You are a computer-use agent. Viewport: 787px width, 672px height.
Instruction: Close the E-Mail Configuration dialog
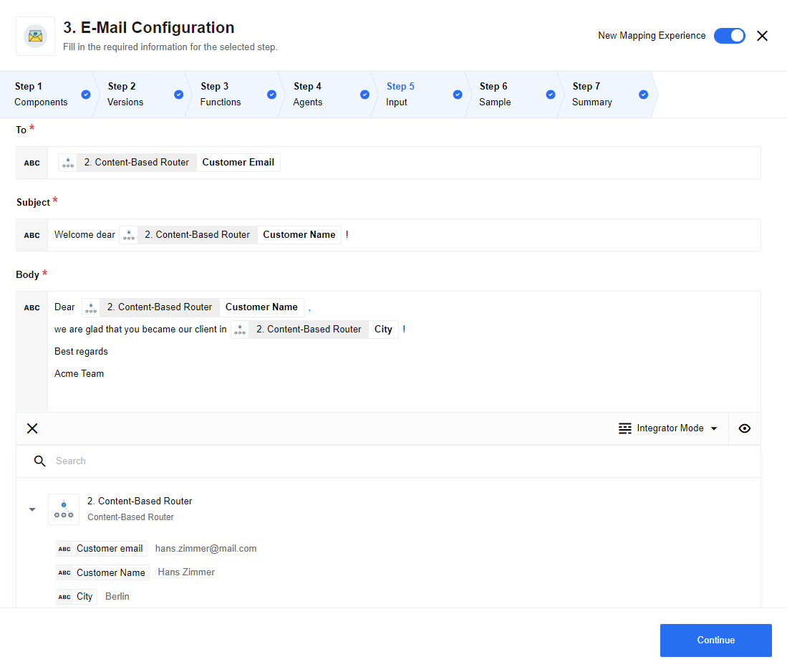pyautogui.click(x=762, y=36)
